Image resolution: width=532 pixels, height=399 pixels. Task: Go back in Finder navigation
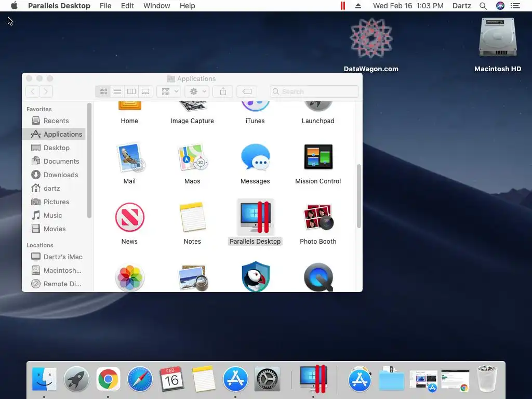click(x=33, y=91)
